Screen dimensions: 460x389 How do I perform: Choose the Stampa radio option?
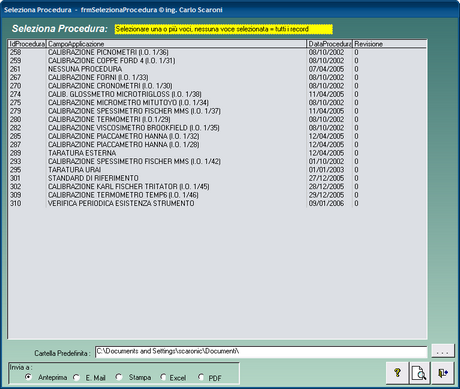coord(119,377)
